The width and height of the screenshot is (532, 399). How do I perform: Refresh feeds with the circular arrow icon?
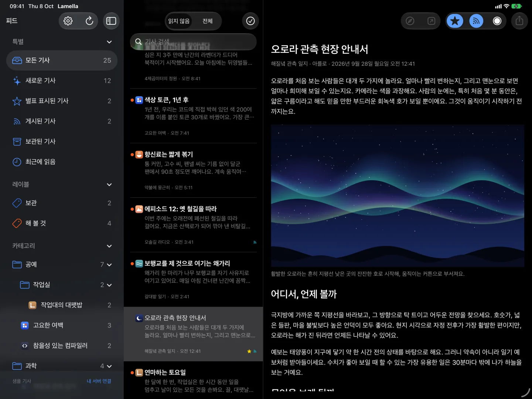(x=89, y=21)
